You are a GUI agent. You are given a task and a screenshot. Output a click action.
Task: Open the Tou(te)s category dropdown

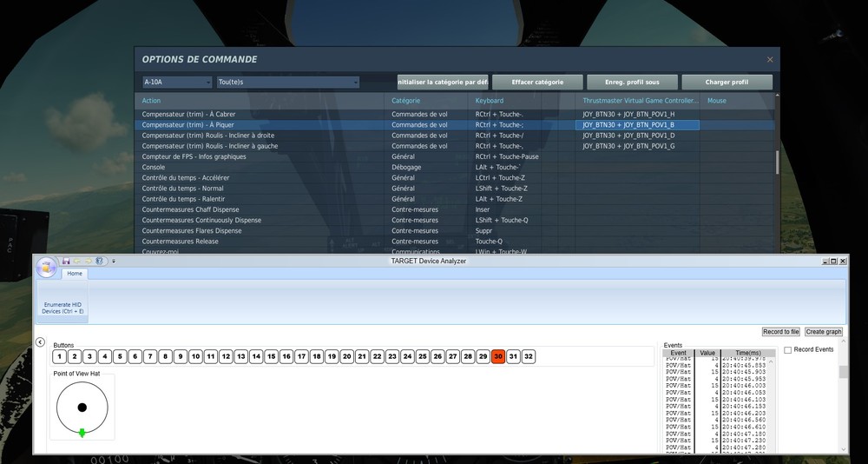point(288,82)
